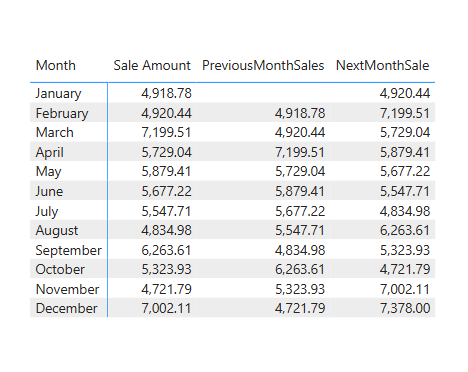Select the PreviousMonthSales column header
Screen dimensions: 468x372
[x=263, y=65]
